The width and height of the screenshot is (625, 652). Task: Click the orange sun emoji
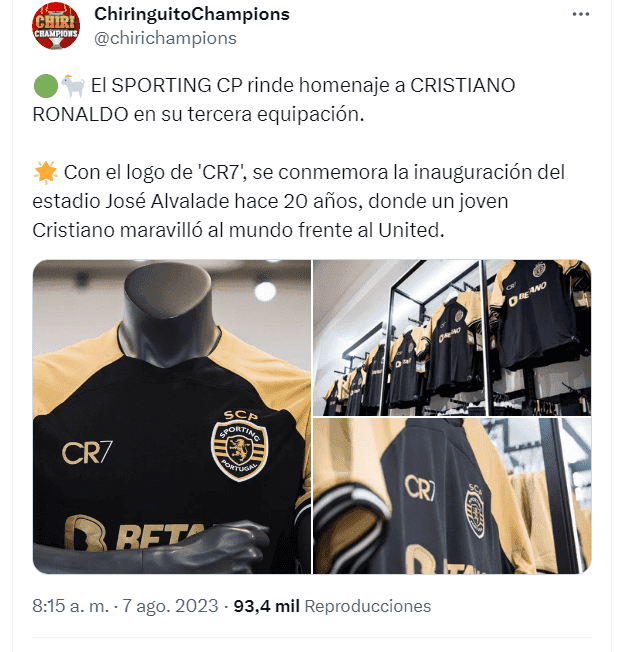click(x=45, y=173)
